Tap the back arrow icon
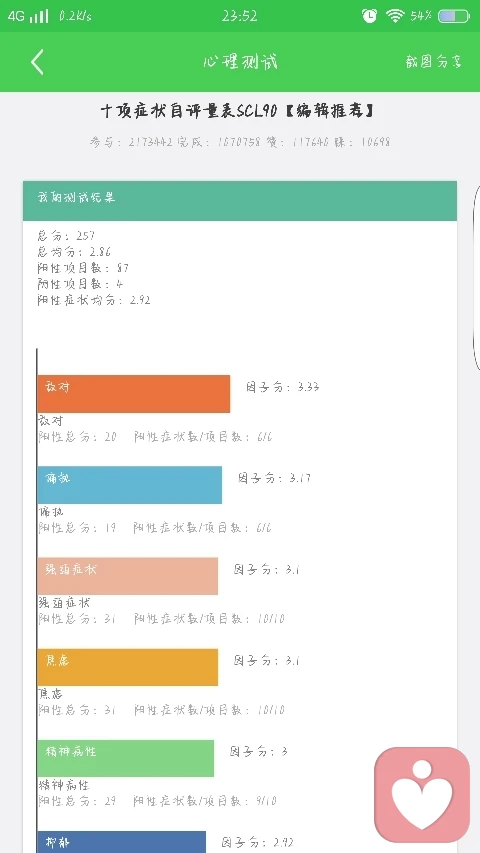 click(x=37, y=61)
